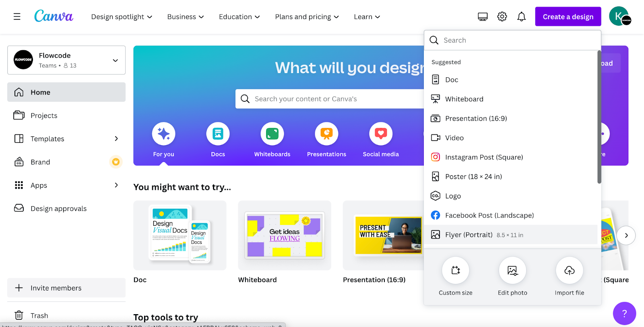Expand the Plans and pricing menu
Image resolution: width=644 pixels, height=327 pixels.
point(307,16)
